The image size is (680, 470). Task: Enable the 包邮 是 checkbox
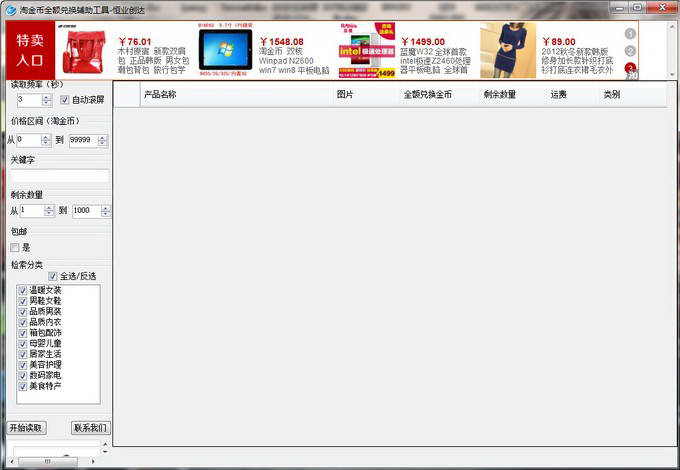15,248
